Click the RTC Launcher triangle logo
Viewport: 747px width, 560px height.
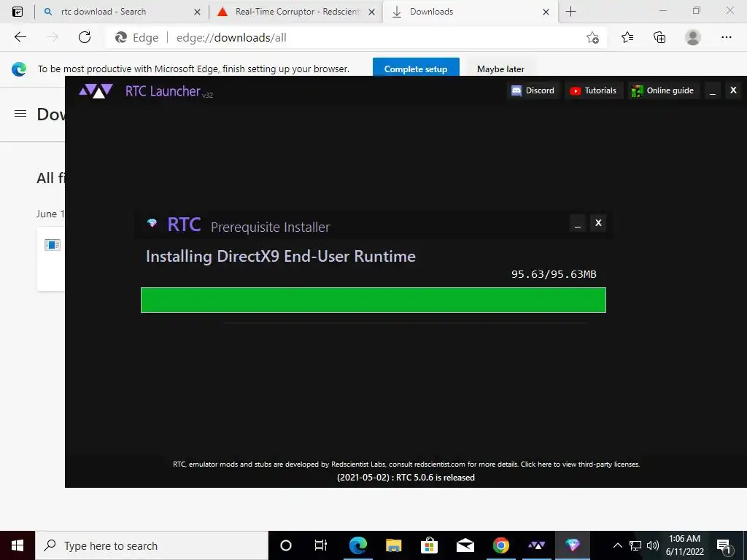(96, 90)
